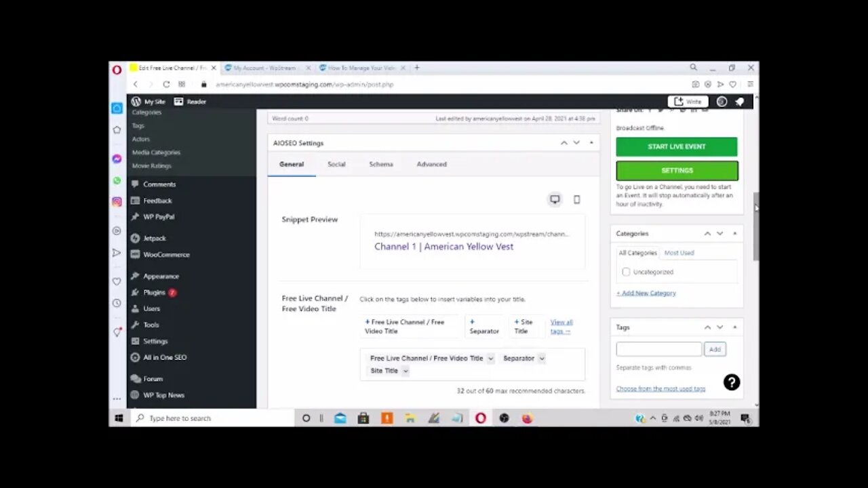868x488 pixels.
Task: Move AIOSEO Settings panel up
Action: (x=564, y=143)
